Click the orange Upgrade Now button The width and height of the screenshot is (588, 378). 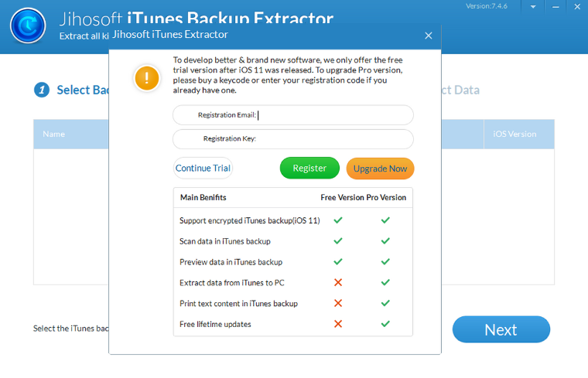[x=380, y=169]
